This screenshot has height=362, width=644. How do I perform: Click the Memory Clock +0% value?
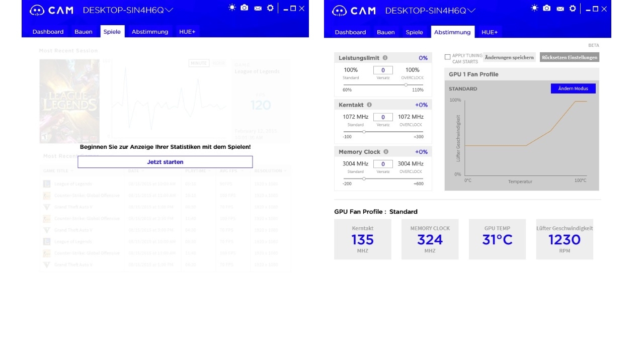click(422, 152)
